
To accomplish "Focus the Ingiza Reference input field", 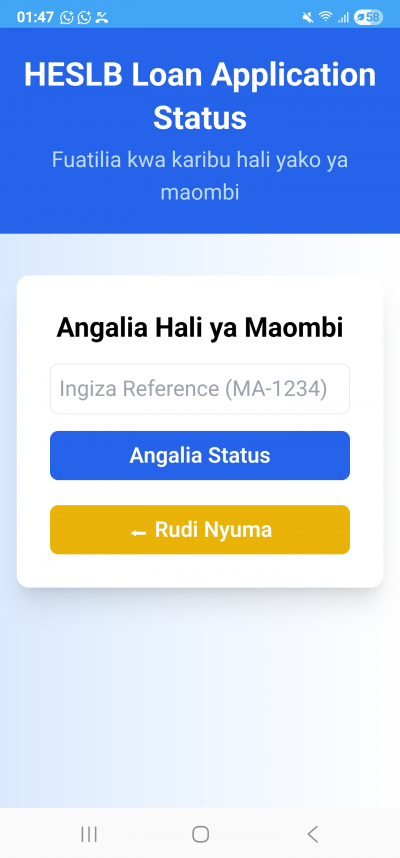I will coord(200,389).
